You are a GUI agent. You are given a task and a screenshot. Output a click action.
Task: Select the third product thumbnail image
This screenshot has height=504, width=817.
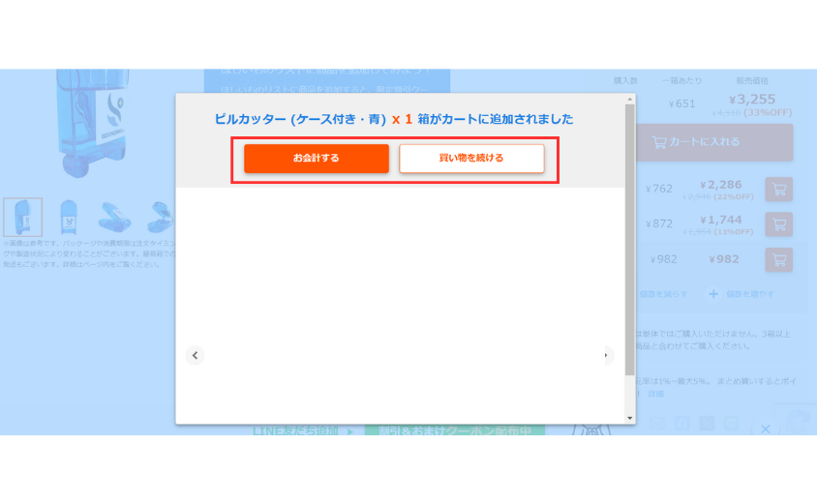(x=111, y=217)
